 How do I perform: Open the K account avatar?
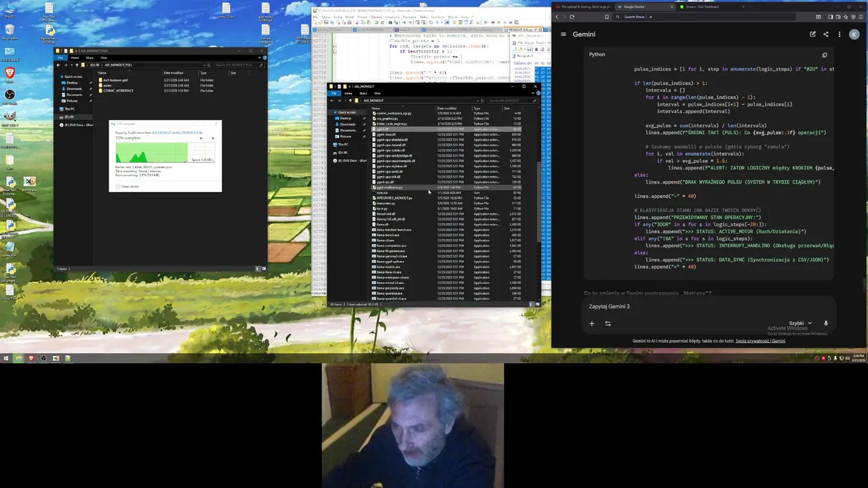tap(854, 34)
